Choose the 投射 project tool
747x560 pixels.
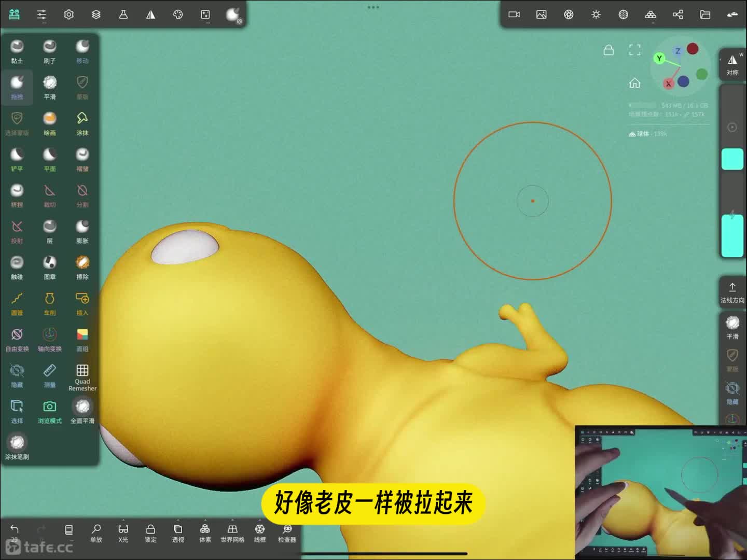[17, 231]
